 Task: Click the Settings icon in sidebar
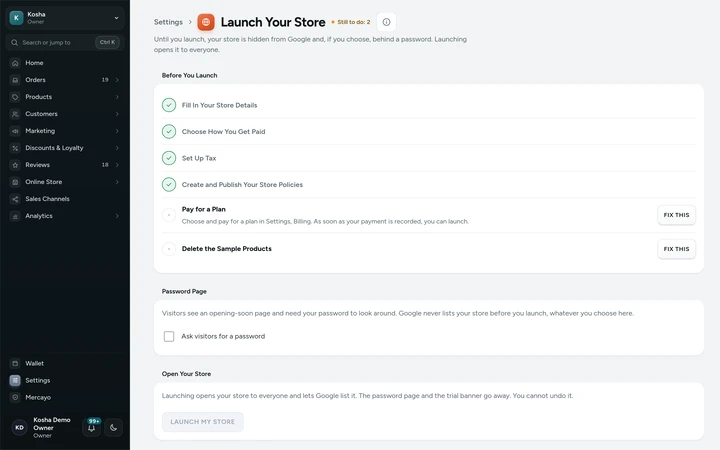[15, 380]
